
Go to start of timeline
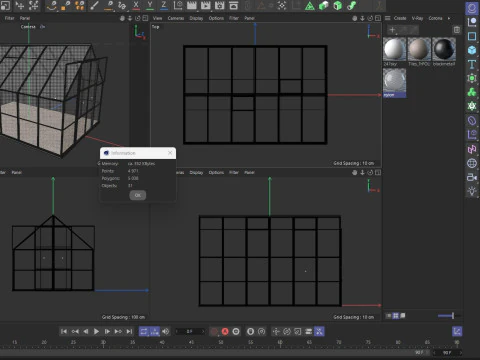click(x=64, y=331)
